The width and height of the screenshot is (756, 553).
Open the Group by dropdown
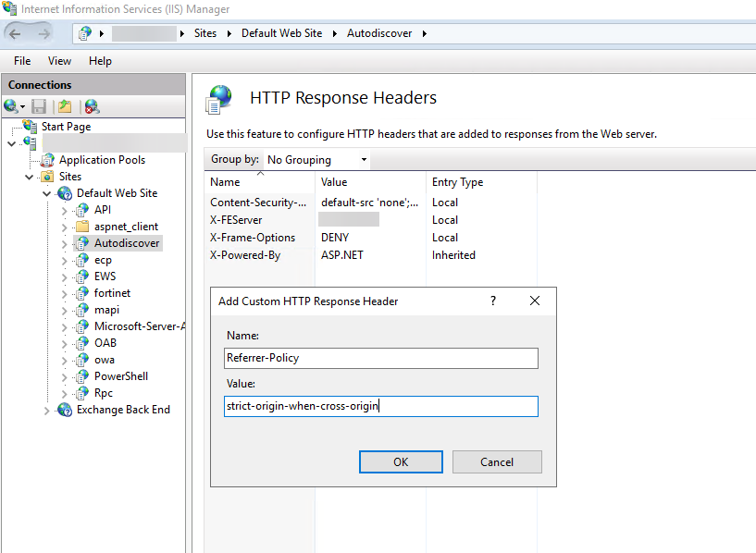[x=317, y=160]
